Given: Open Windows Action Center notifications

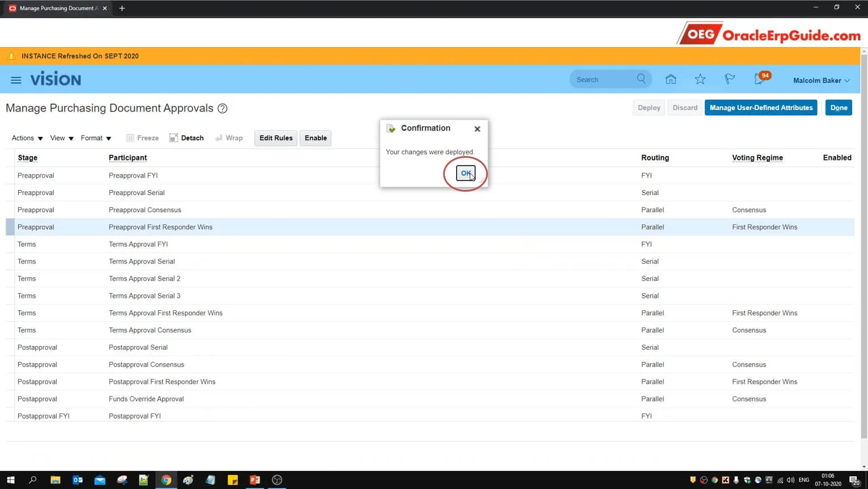Looking at the screenshot, I should click(x=855, y=480).
